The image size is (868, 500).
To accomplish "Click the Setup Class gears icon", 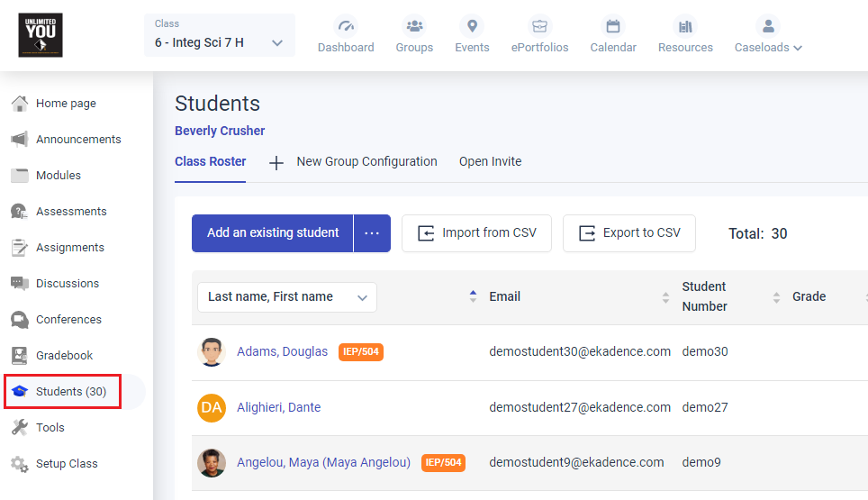I will [x=20, y=464].
